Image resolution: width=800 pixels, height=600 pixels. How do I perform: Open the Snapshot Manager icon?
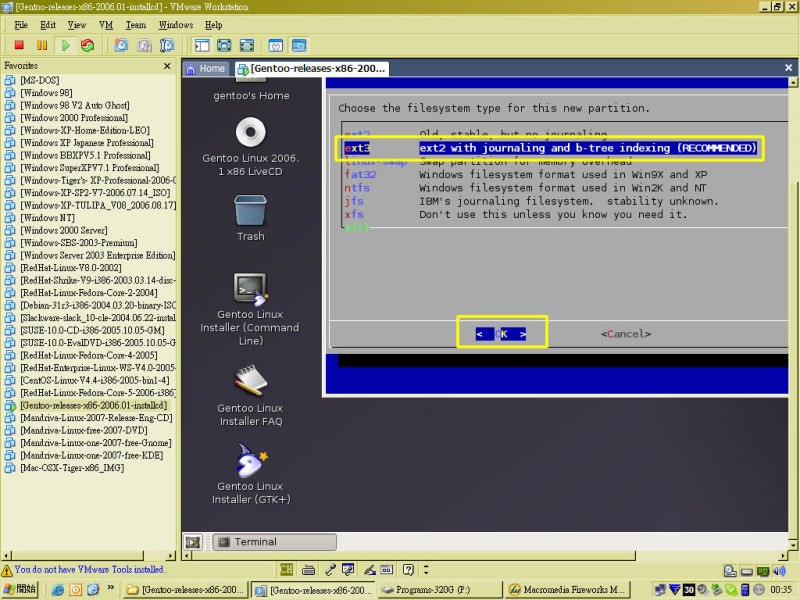[167, 45]
